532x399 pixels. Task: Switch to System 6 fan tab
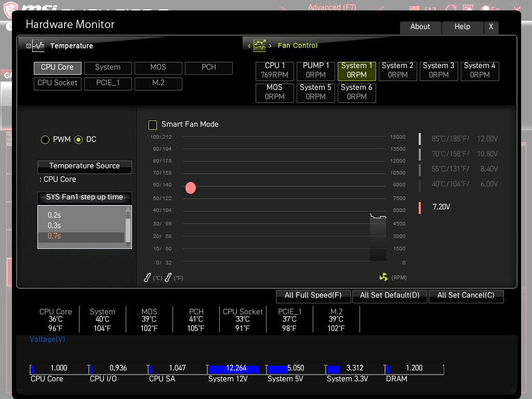click(x=356, y=92)
